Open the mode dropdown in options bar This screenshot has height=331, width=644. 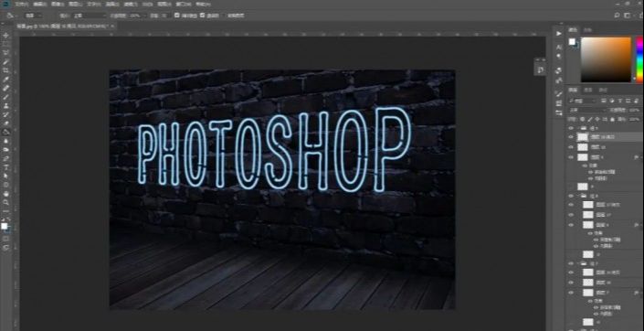(x=90, y=16)
